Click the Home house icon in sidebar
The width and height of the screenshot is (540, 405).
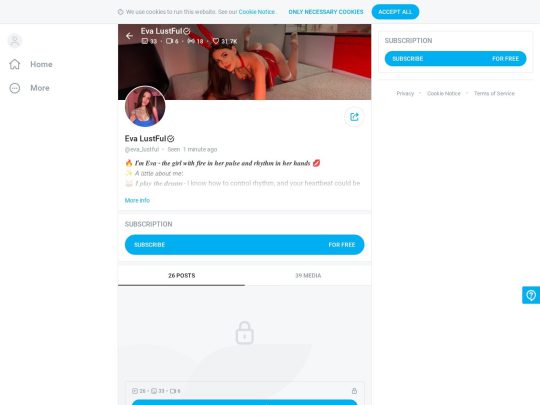pyautogui.click(x=14, y=64)
